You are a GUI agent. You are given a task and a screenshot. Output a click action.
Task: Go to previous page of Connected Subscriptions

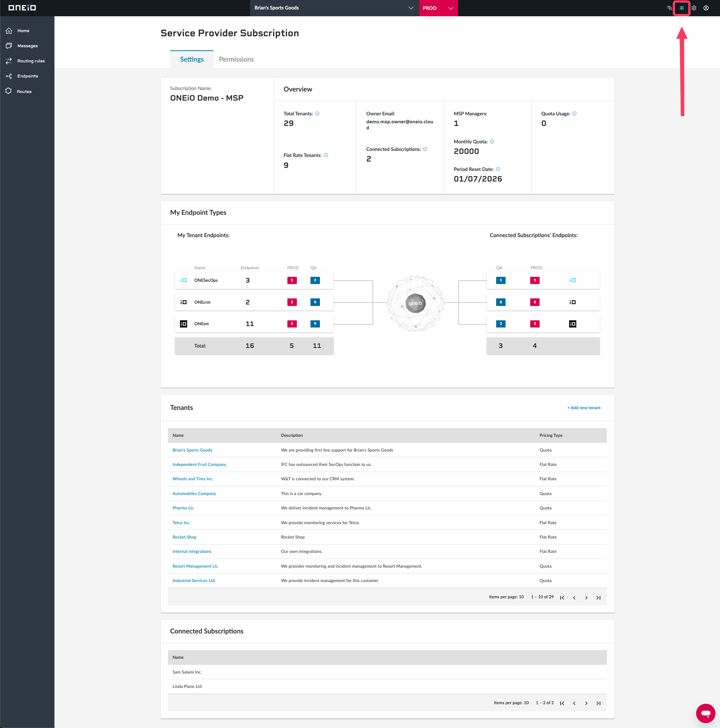(x=574, y=703)
